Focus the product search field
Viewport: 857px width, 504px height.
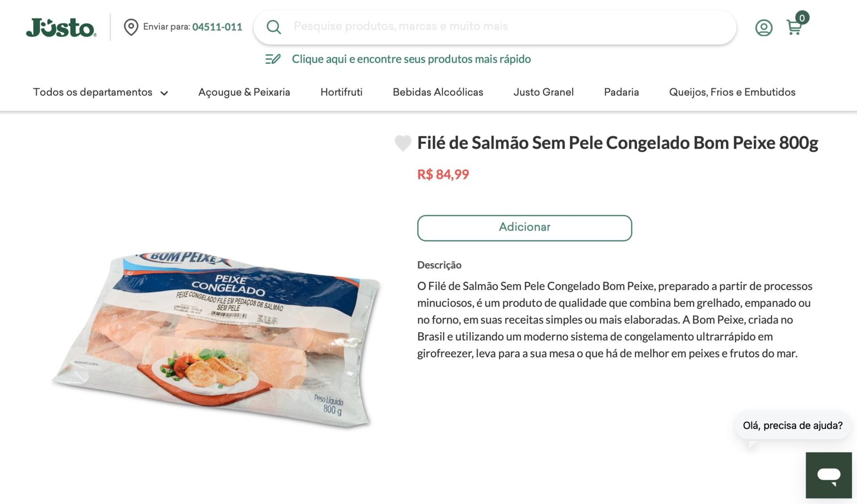coord(495,27)
